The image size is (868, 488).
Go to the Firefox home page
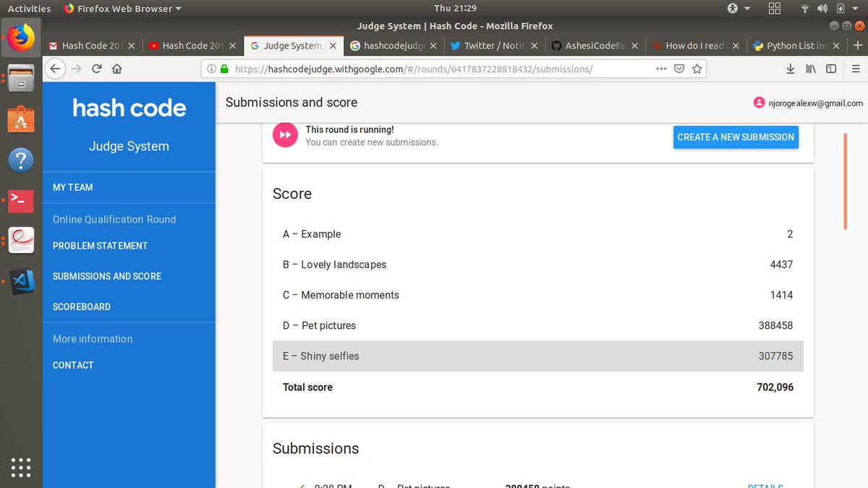coord(116,69)
